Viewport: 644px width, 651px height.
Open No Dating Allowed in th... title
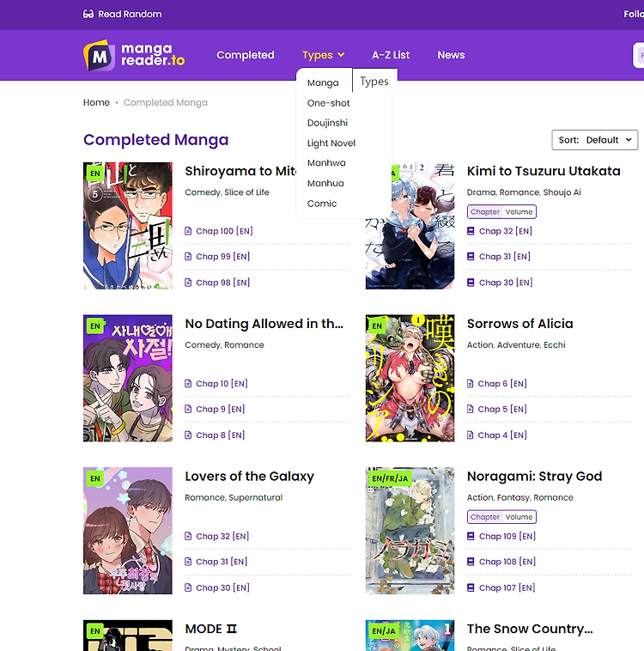pyautogui.click(x=264, y=324)
